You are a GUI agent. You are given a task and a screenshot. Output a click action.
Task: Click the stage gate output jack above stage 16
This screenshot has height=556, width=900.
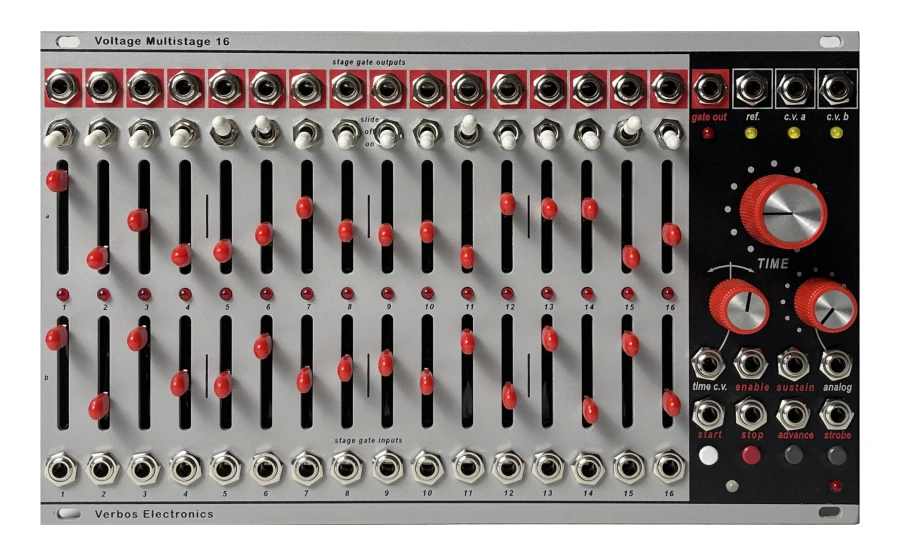coord(669,88)
